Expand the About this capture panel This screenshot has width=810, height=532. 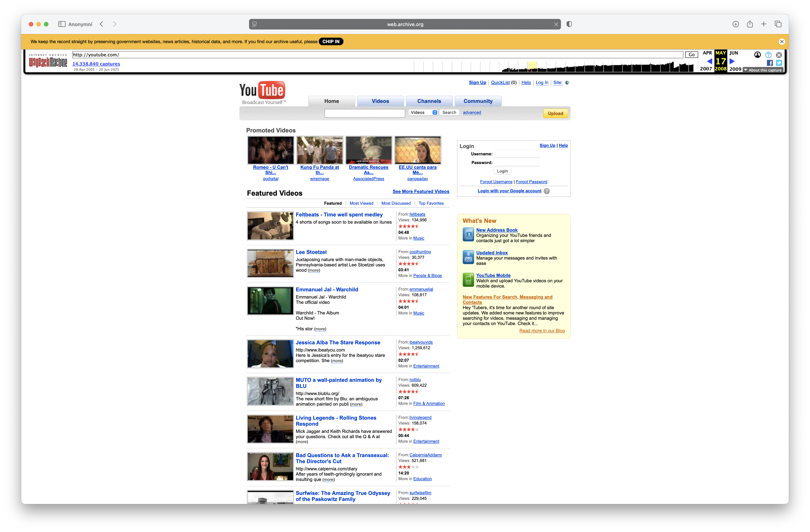[763, 70]
